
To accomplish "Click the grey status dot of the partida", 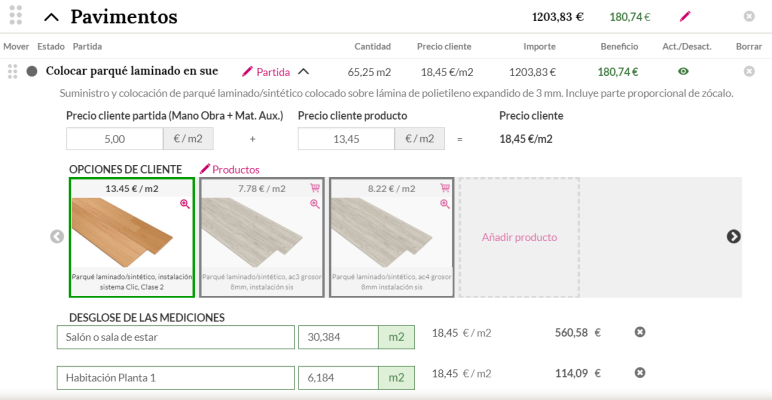I will [x=32, y=71].
